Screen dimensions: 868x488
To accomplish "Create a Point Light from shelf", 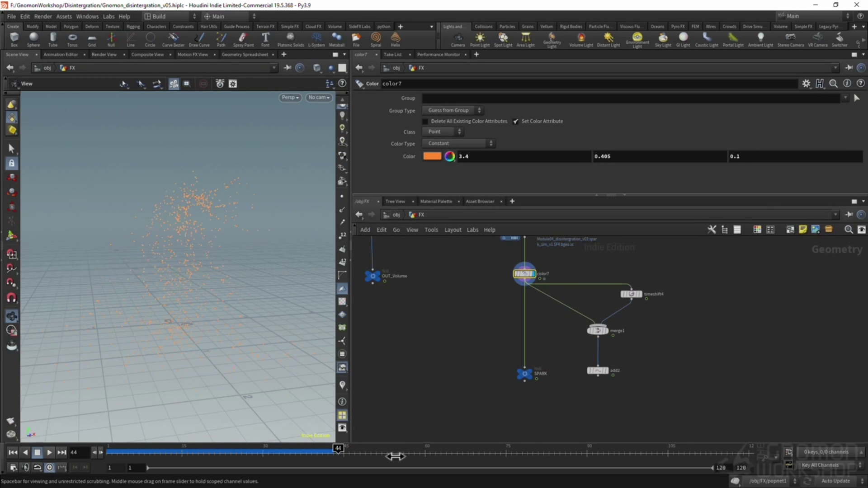I will [479, 39].
